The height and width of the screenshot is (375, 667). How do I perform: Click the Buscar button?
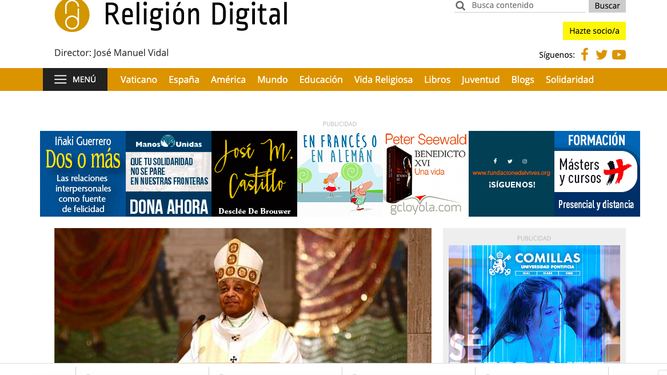pos(607,6)
